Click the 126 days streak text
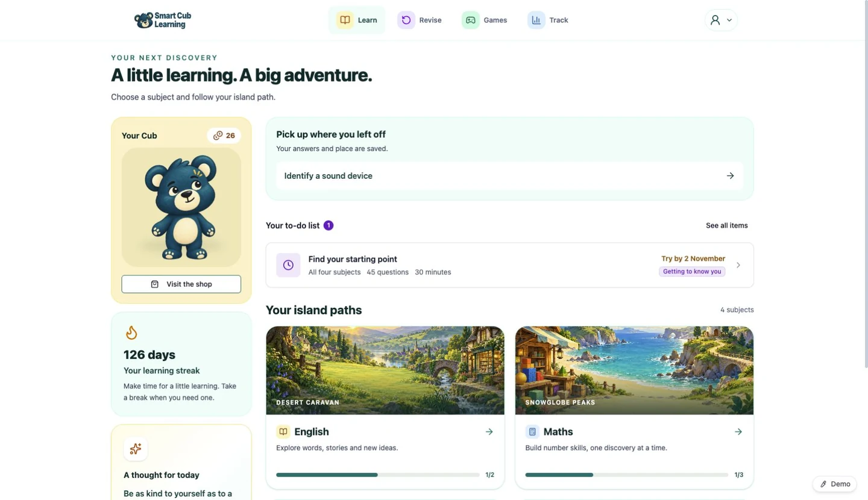The image size is (868, 500). coord(149,355)
